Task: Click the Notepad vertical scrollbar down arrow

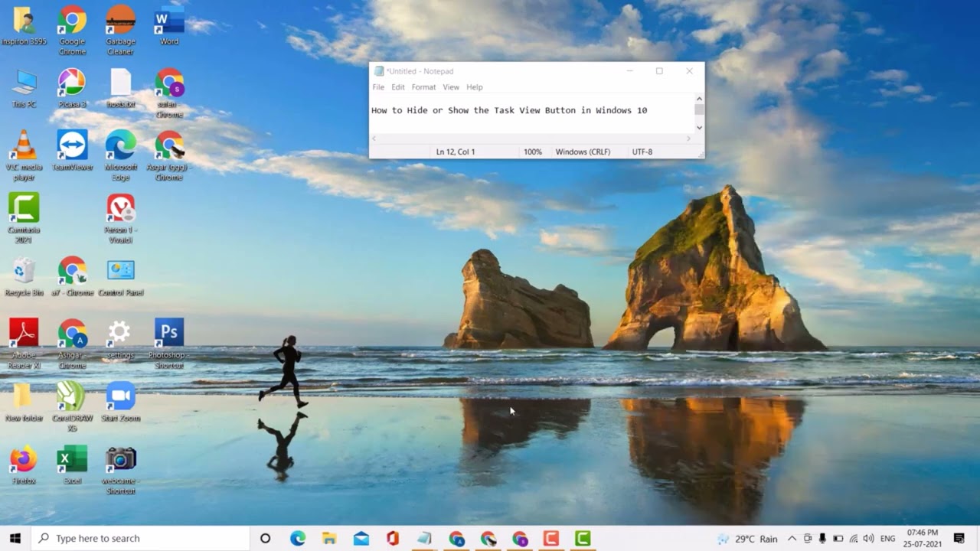Action: click(x=699, y=127)
